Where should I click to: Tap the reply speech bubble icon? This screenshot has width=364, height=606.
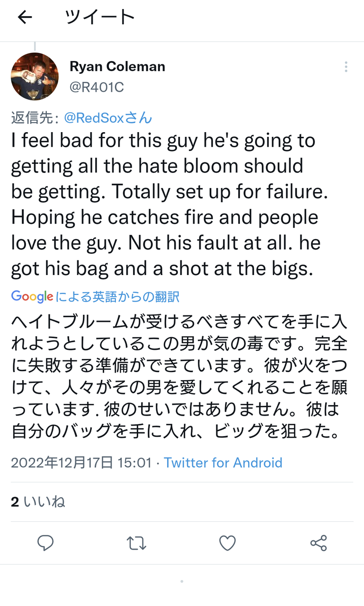(45, 543)
